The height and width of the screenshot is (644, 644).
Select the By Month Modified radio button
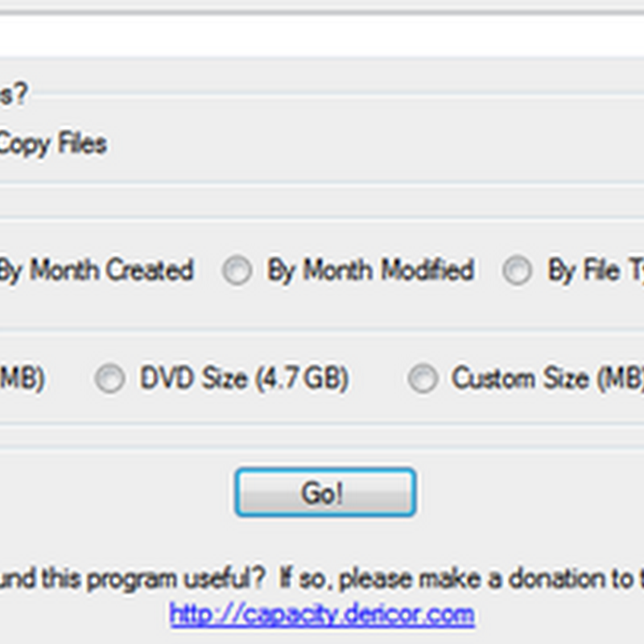click(x=237, y=271)
